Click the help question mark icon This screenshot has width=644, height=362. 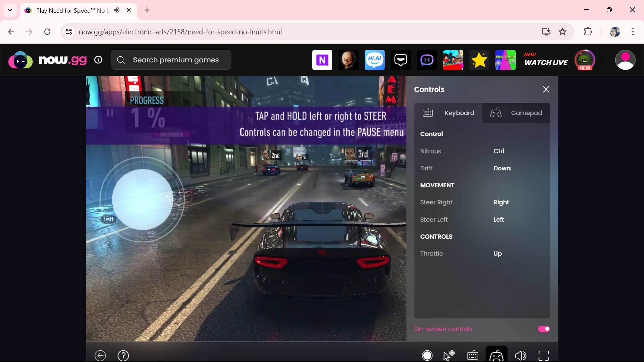point(123,355)
